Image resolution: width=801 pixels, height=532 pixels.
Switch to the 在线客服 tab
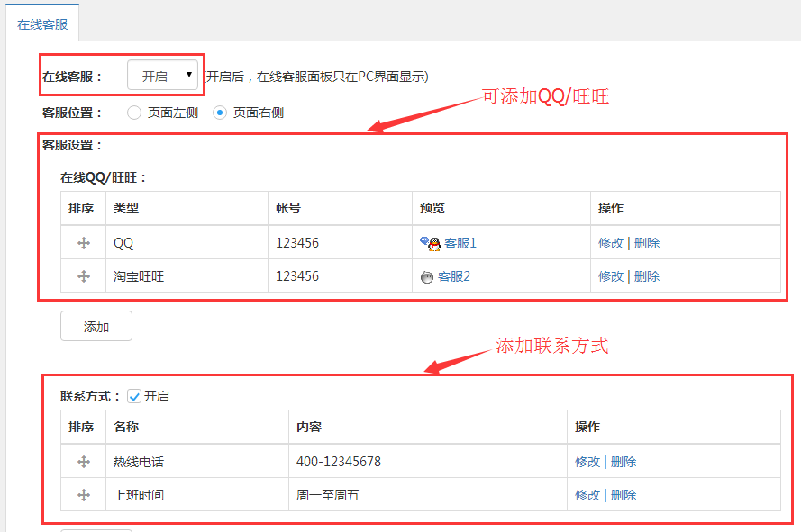coord(42,24)
